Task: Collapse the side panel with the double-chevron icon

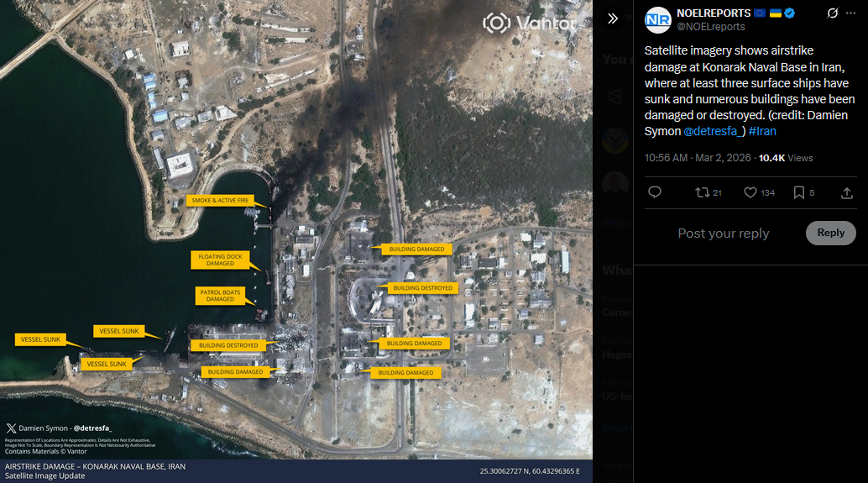Action: [x=612, y=18]
